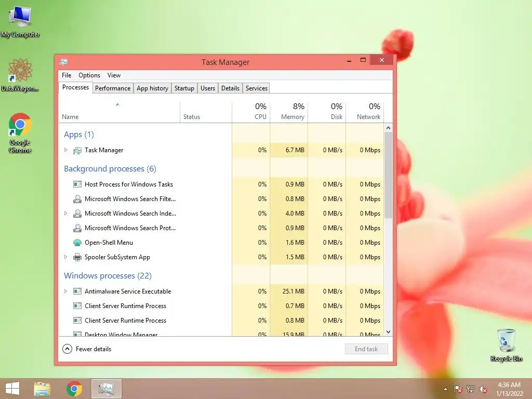Screen dimensions: 532x399
Task: Select the Host Process for Windows Tasks name
Action: point(129,184)
